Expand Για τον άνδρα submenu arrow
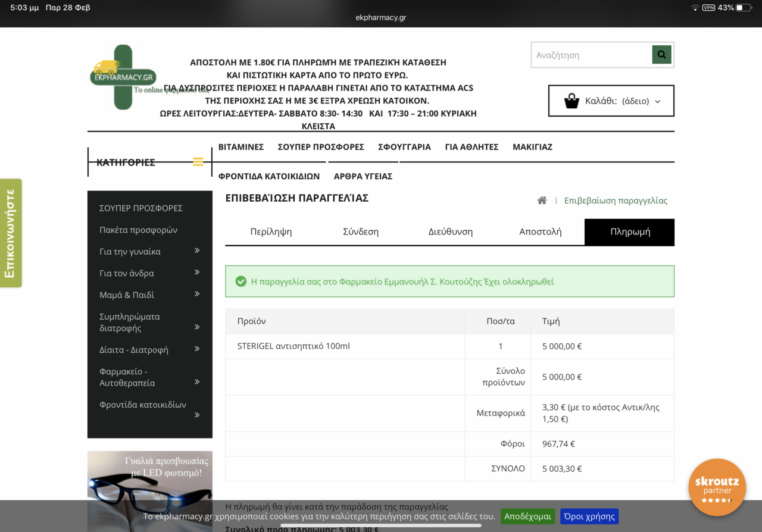762x532 pixels. [197, 273]
